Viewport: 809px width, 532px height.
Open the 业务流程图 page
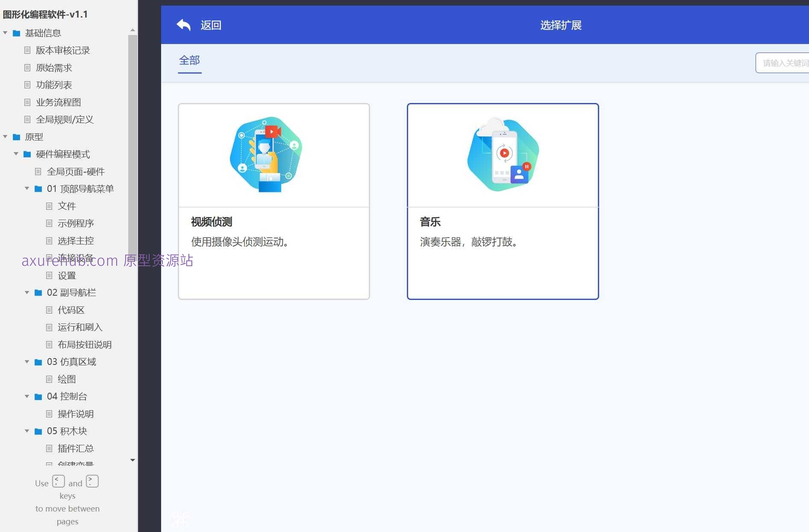tap(59, 102)
